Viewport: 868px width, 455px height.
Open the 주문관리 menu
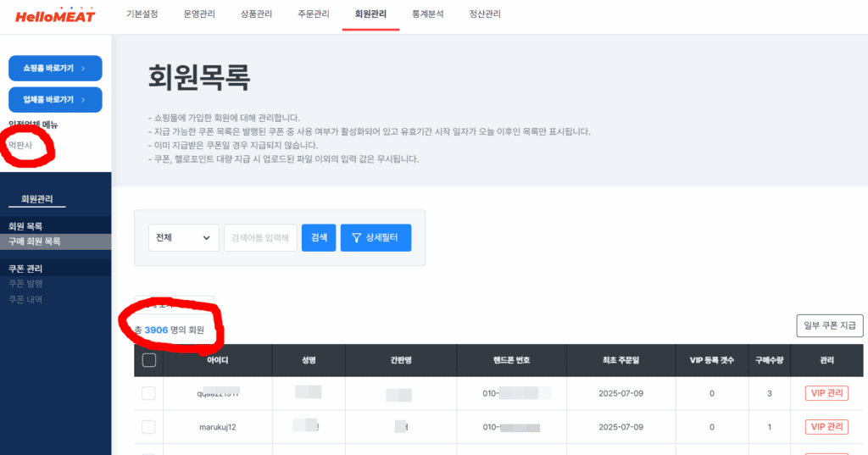[x=314, y=14]
